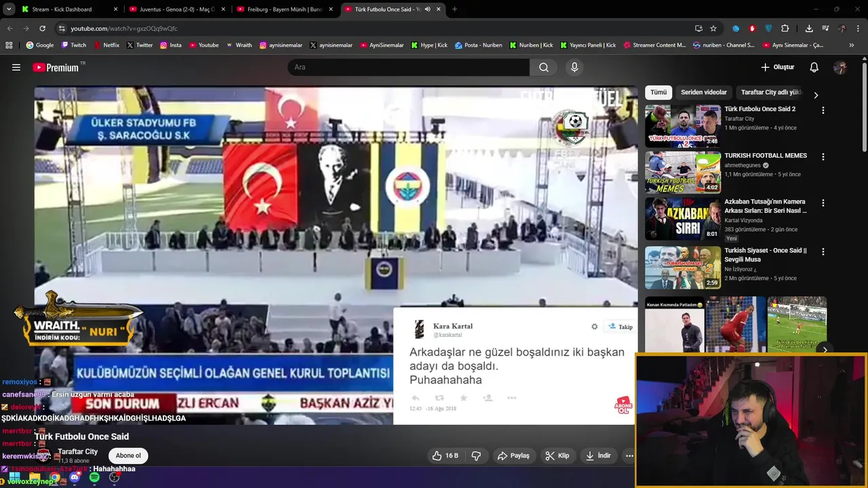Screen dimensions: 868x488
Task: Click the YouTube search input field
Action: click(x=408, y=67)
